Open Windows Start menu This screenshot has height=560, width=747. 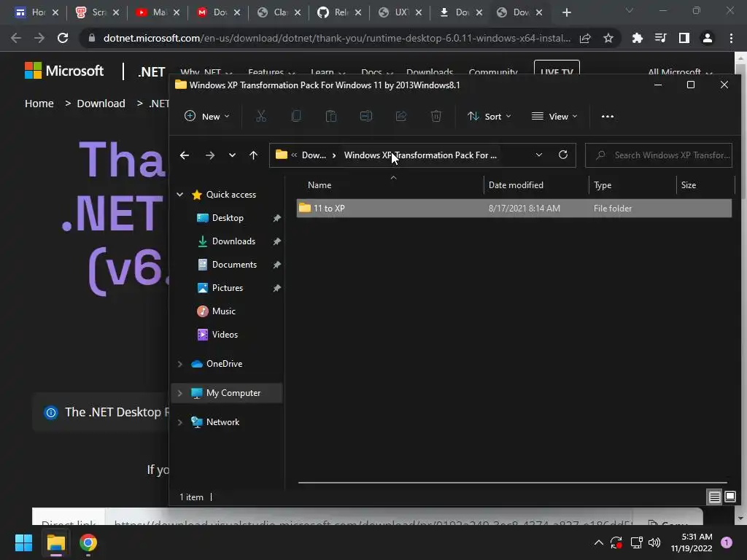(x=23, y=542)
